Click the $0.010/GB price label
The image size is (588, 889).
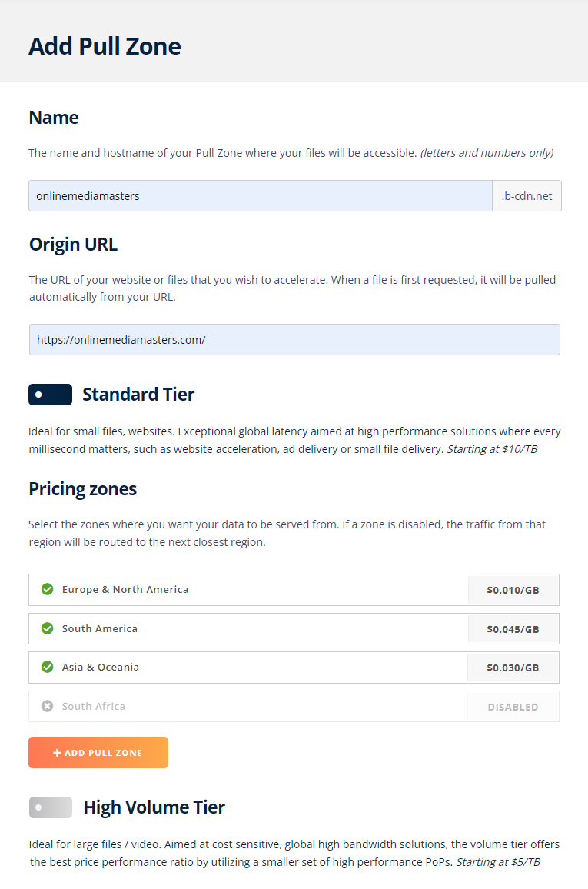[513, 590]
